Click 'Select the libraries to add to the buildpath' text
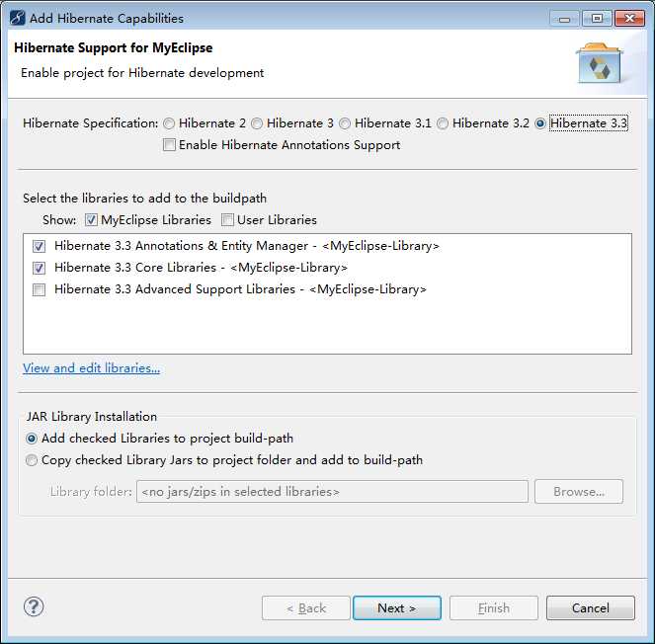The height and width of the screenshot is (644, 655). [x=144, y=198]
